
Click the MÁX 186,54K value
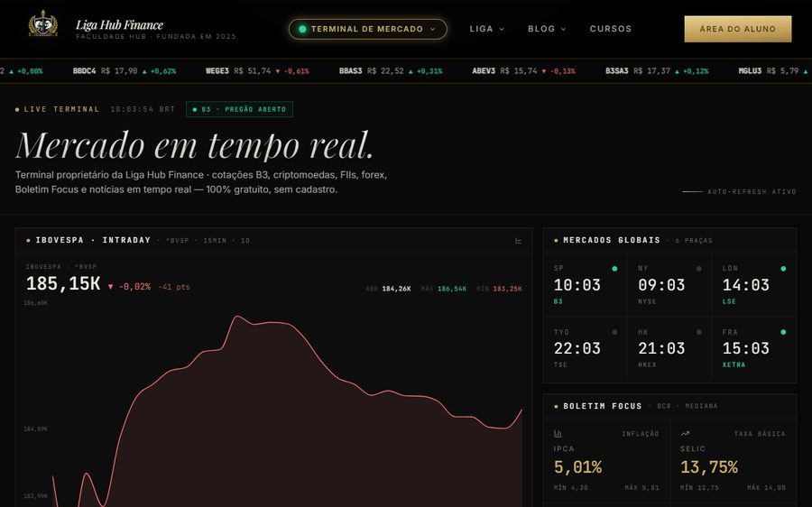(444, 289)
